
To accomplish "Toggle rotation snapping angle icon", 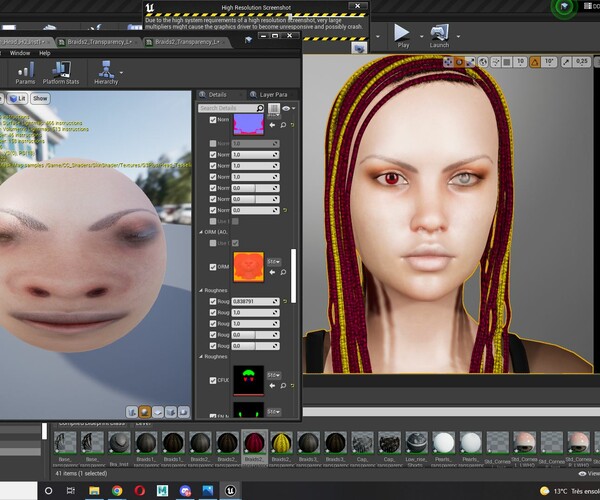I will (535, 62).
